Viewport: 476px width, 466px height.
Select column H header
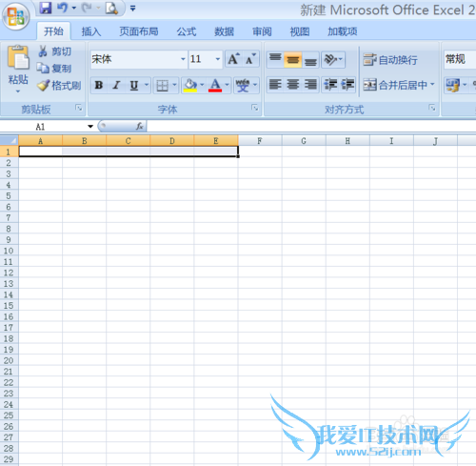point(347,140)
